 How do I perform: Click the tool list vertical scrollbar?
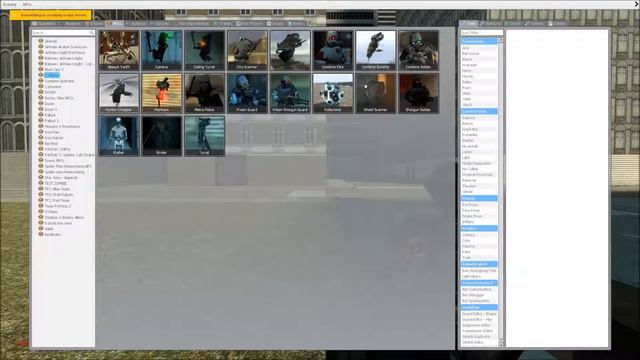coord(501,192)
